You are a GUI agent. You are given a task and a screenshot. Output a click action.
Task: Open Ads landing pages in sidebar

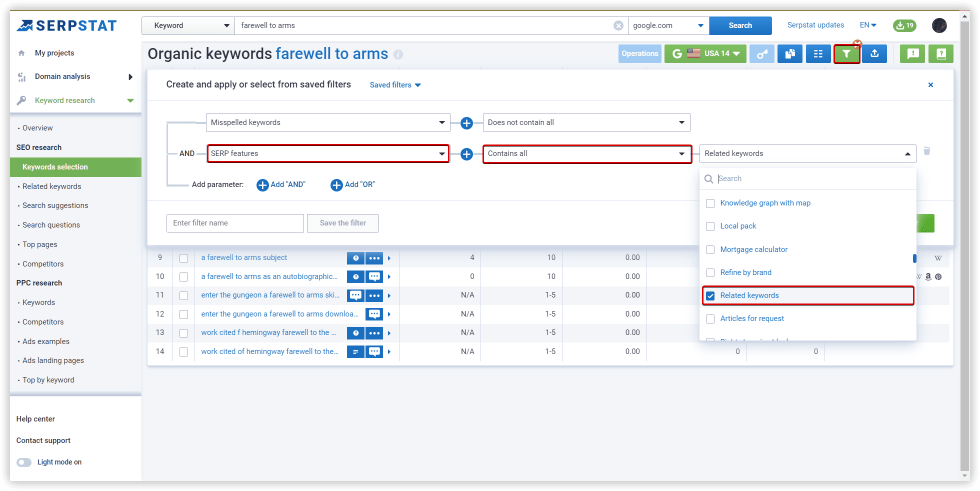coord(53,360)
